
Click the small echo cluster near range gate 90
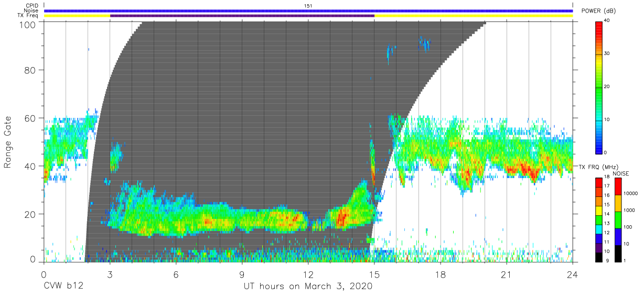click(424, 44)
